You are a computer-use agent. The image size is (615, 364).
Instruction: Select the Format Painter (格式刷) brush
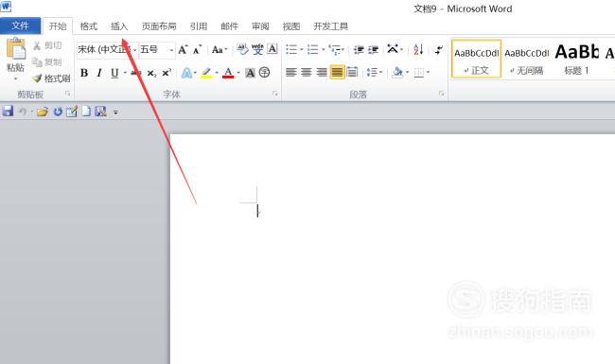(37, 78)
